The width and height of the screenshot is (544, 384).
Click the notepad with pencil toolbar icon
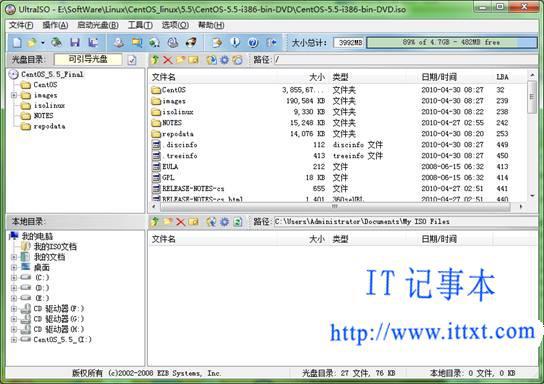click(217, 42)
